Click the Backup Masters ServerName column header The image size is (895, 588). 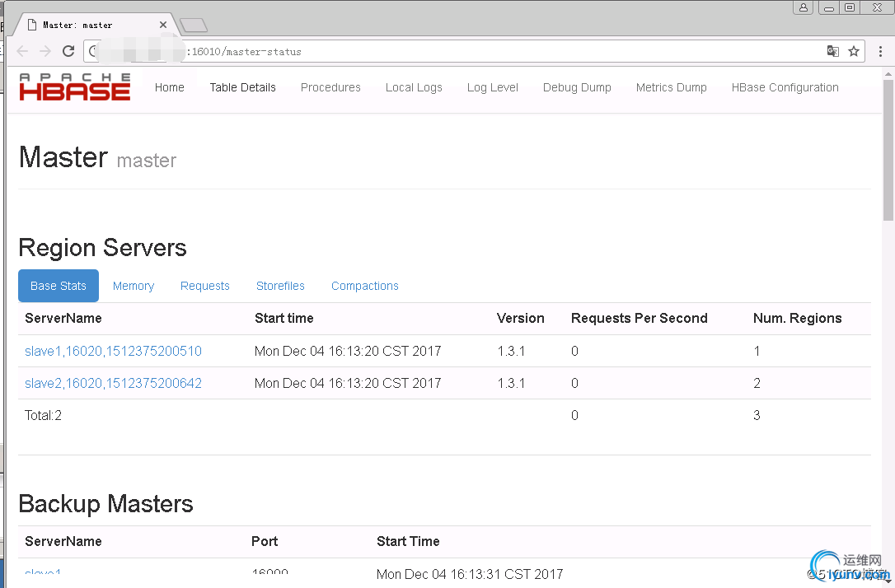[x=63, y=541]
